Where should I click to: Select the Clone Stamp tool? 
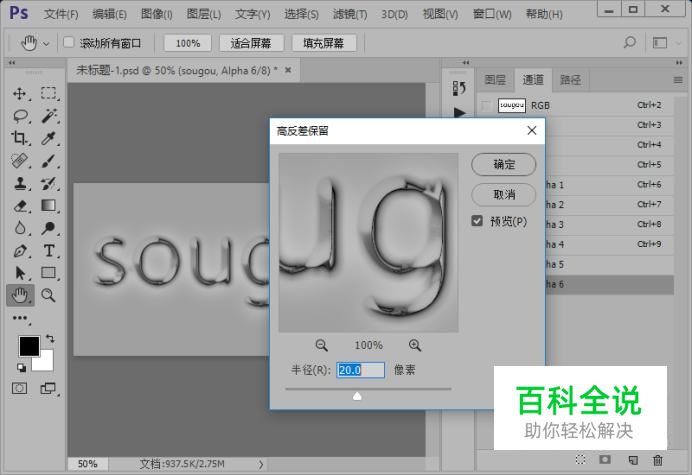pyautogui.click(x=19, y=183)
